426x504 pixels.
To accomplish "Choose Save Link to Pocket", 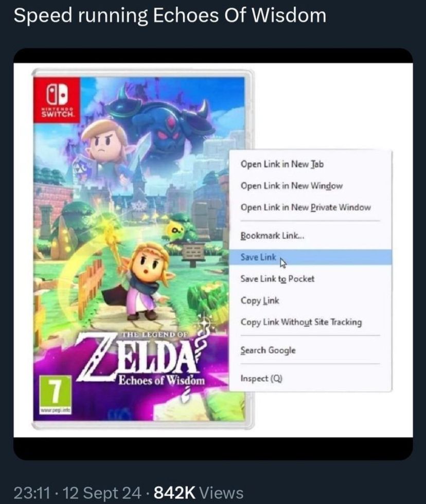I will (311, 279).
